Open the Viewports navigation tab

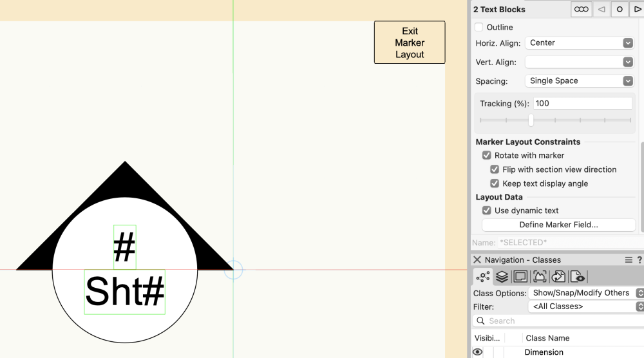click(540, 277)
